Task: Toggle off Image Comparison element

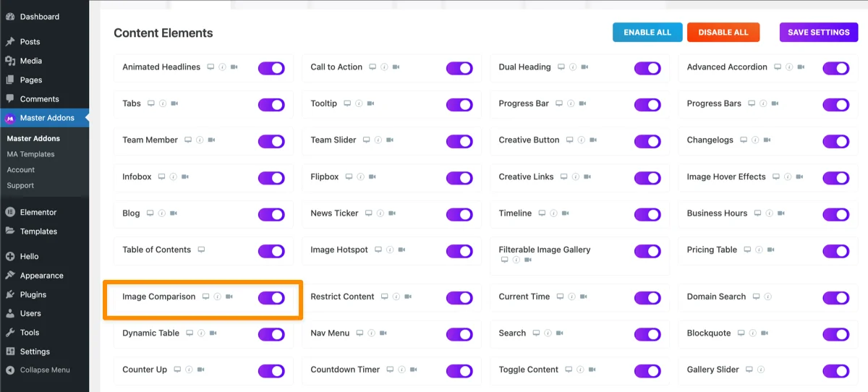Action: point(271,297)
